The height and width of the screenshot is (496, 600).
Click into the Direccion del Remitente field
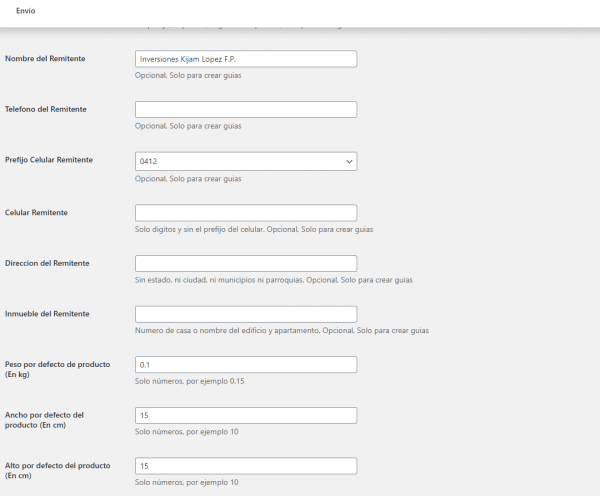tap(246, 263)
